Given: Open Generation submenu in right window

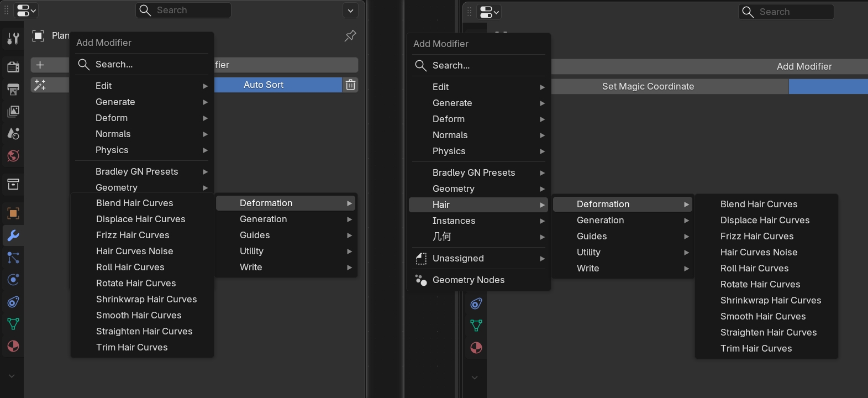Looking at the screenshot, I should [x=623, y=220].
